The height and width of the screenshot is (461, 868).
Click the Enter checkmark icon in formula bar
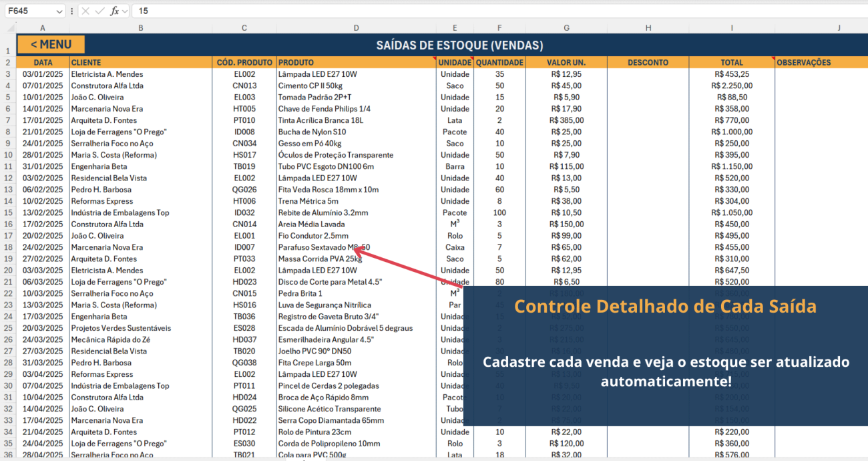[x=99, y=11]
